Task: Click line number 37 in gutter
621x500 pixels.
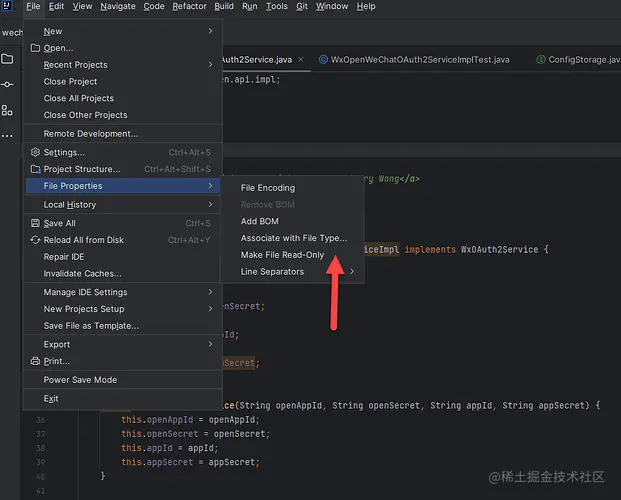Action: pyautogui.click(x=40, y=434)
